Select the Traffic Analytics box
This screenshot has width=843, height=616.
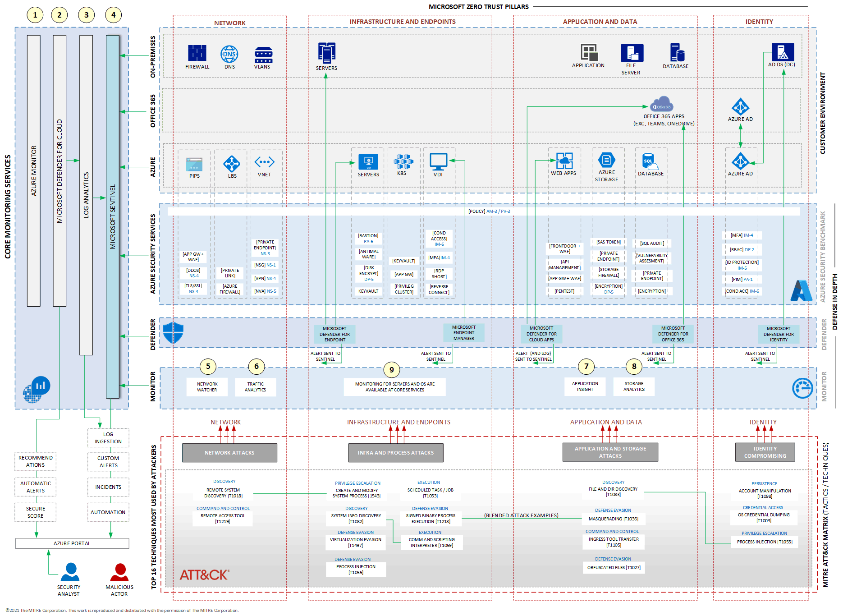(x=256, y=387)
